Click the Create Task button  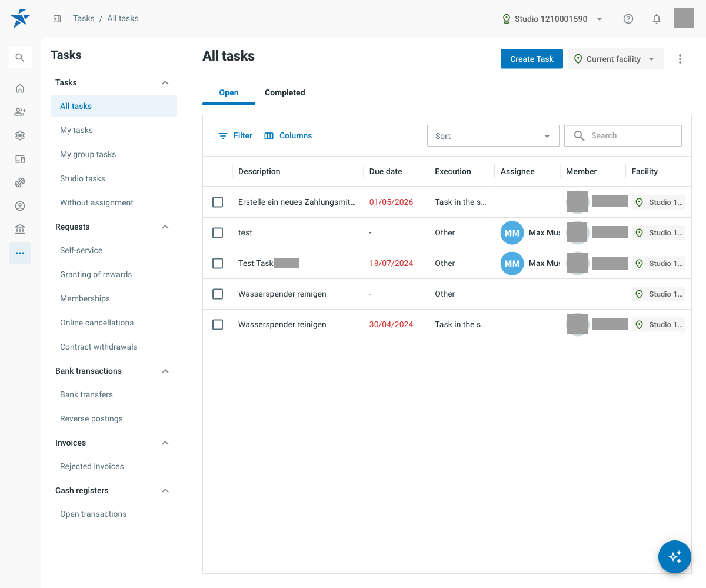click(x=532, y=59)
